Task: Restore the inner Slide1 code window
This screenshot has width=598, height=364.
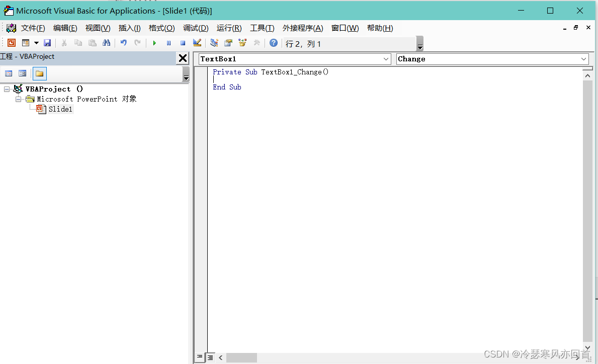Action: [x=576, y=28]
